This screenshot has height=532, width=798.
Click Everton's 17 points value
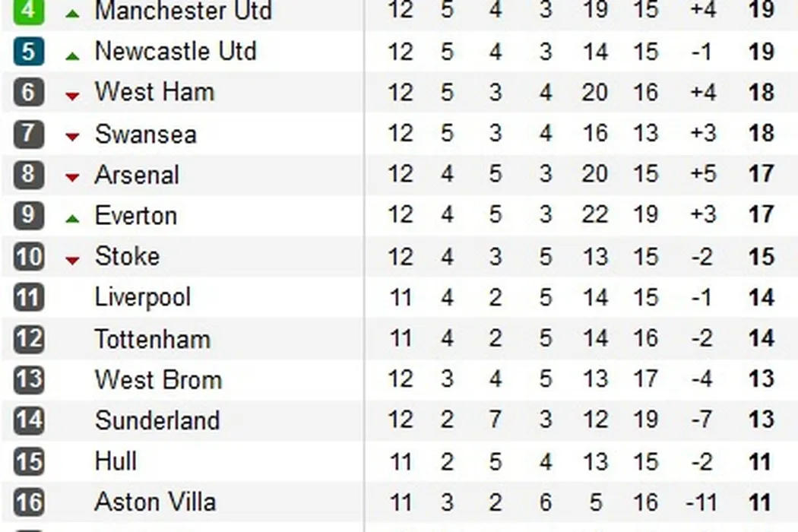tap(761, 215)
